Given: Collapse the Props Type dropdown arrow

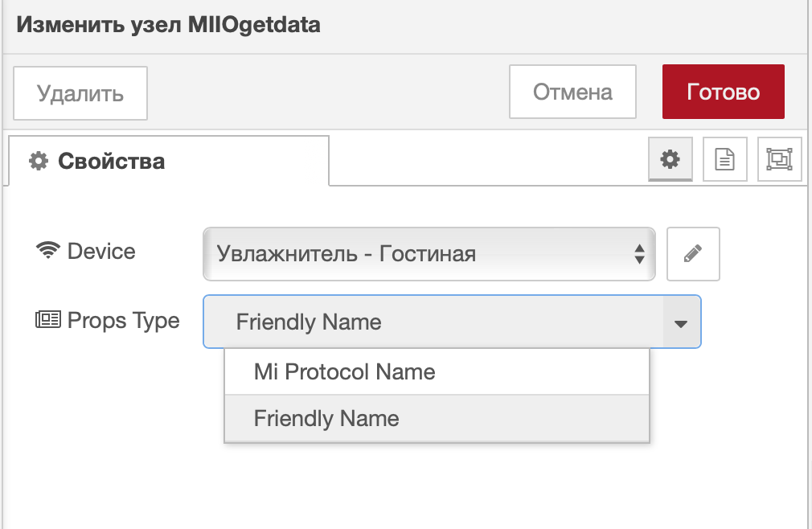Looking at the screenshot, I should click(681, 322).
